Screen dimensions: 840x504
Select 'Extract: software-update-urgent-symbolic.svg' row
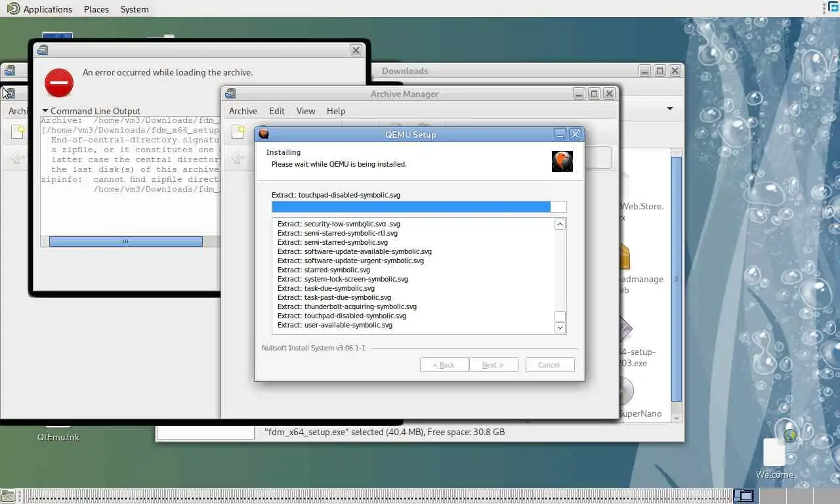pos(350,261)
